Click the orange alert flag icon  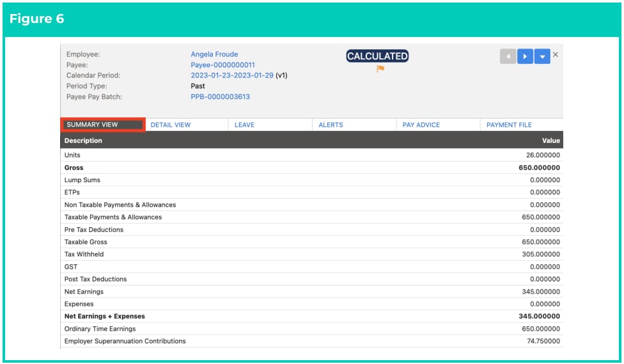coord(380,69)
